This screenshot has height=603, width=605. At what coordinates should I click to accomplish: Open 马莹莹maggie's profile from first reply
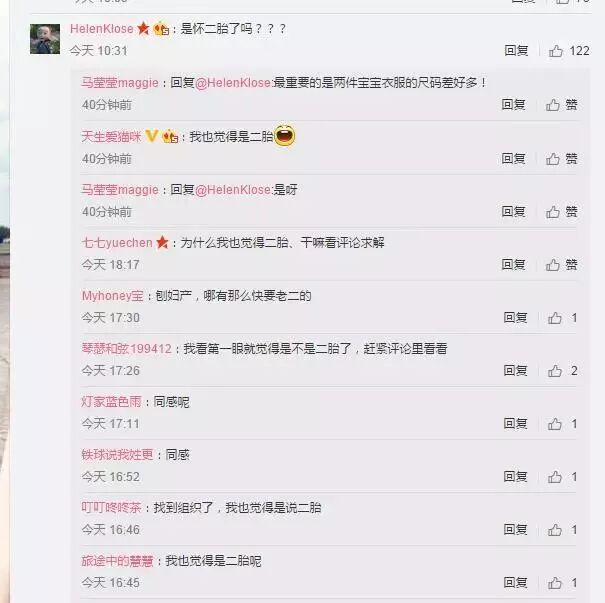tap(120, 83)
